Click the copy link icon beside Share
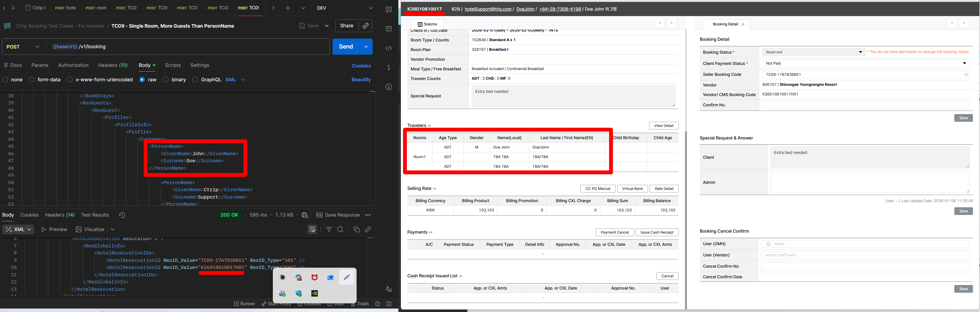Screen dimensions: 980x312 tap(365, 25)
